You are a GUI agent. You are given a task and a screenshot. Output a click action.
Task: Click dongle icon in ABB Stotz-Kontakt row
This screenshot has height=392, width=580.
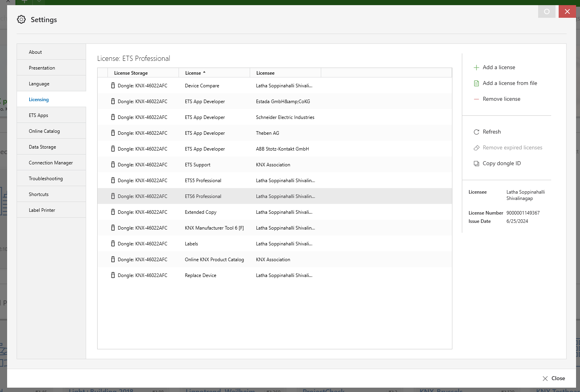point(113,149)
